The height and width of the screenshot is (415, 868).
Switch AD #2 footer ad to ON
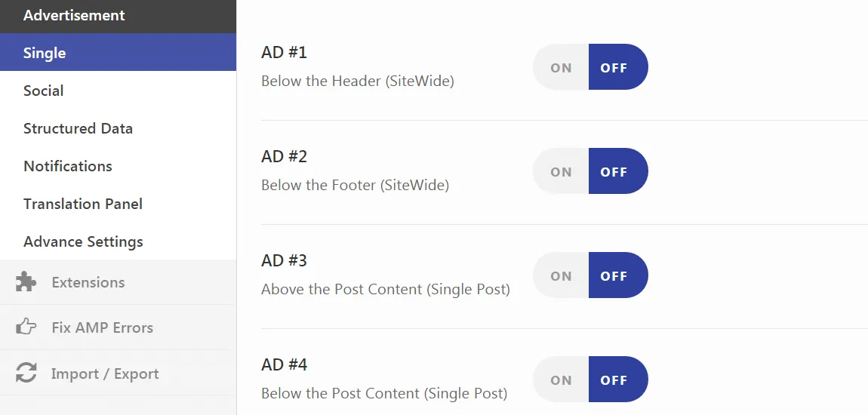561,171
